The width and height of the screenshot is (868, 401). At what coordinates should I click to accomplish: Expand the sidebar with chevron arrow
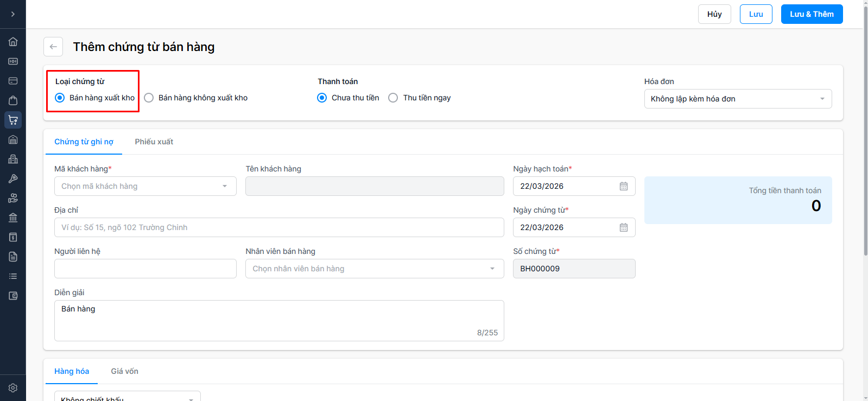click(x=13, y=14)
